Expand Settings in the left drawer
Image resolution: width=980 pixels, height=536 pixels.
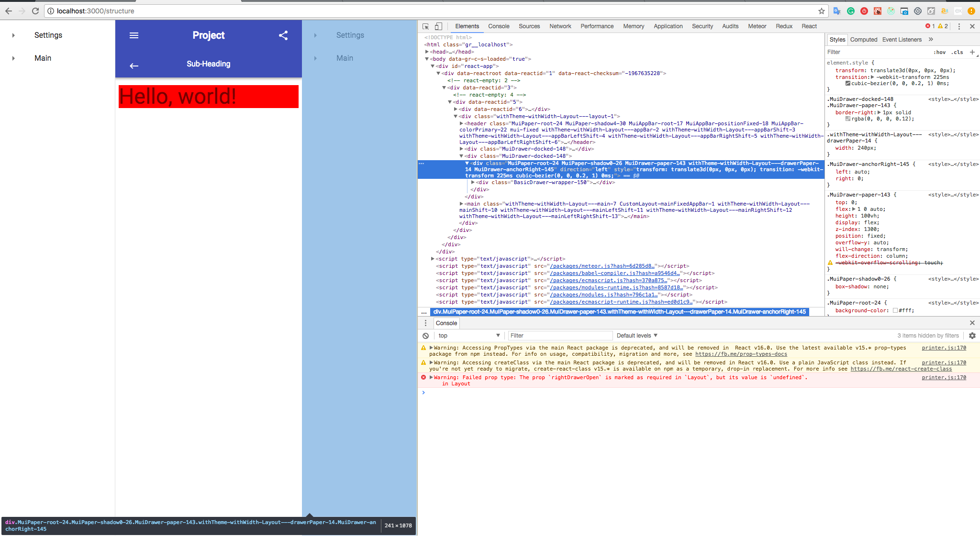point(13,35)
